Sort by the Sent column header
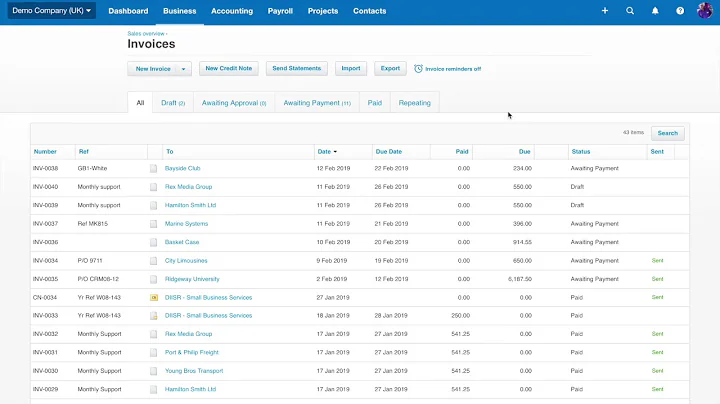 click(x=657, y=152)
